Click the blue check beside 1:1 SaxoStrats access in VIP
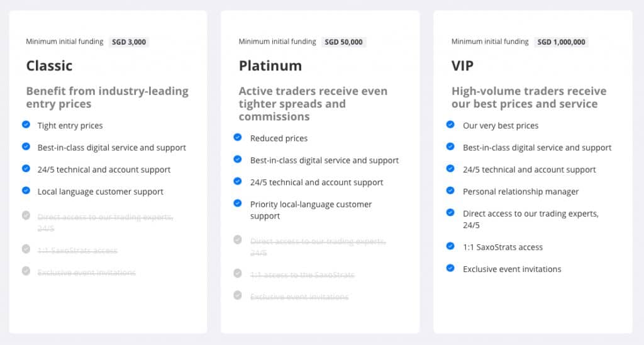The height and width of the screenshot is (345, 644). tap(450, 246)
